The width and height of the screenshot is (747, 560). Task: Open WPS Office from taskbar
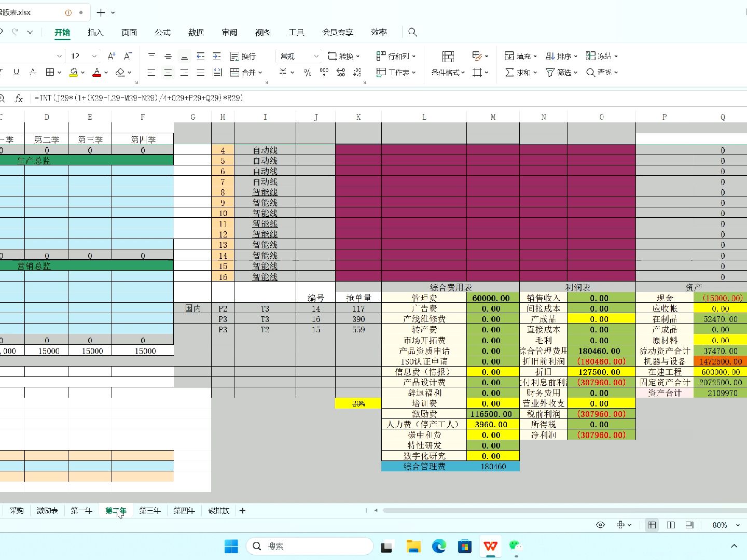pyautogui.click(x=490, y=546)
